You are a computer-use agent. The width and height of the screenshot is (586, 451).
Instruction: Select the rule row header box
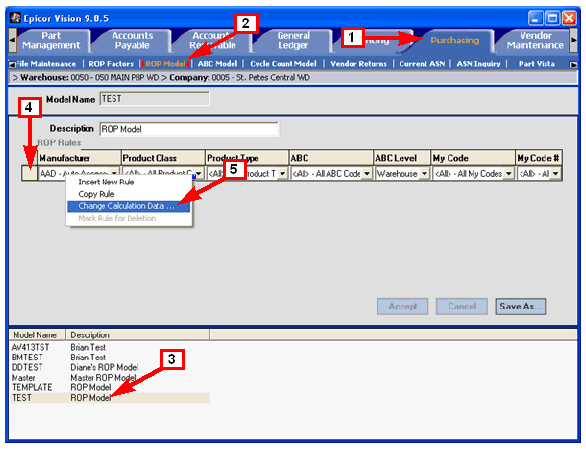(x=30, y=173)
